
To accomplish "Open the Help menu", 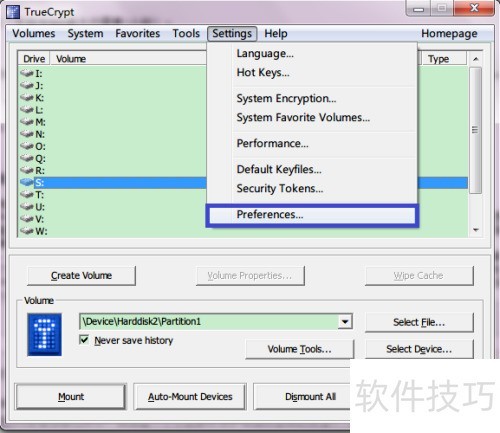I will click(276, 33).
